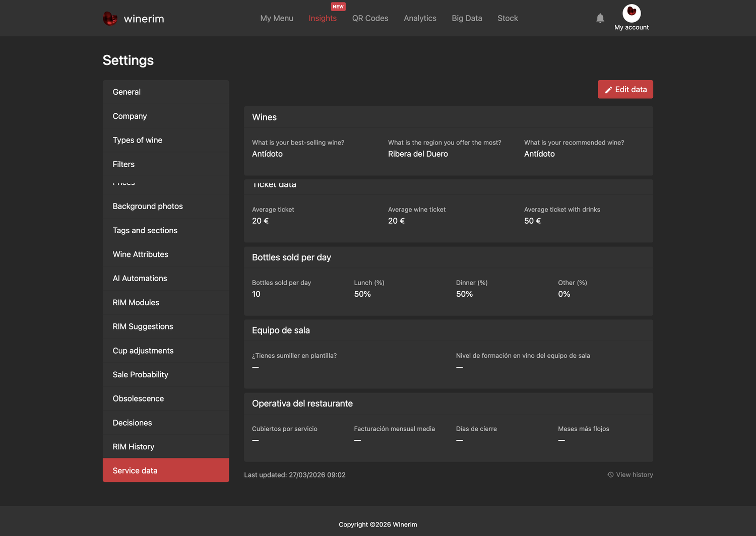Screen dimensions: 756x536
Task: Open the Analytics menu item
Action: (420, 18)
